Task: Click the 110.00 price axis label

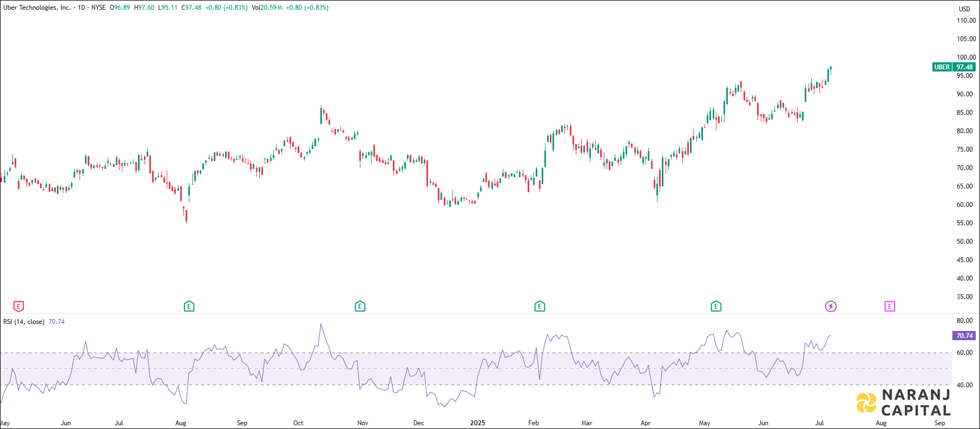Action: click(x=966, y=21)
